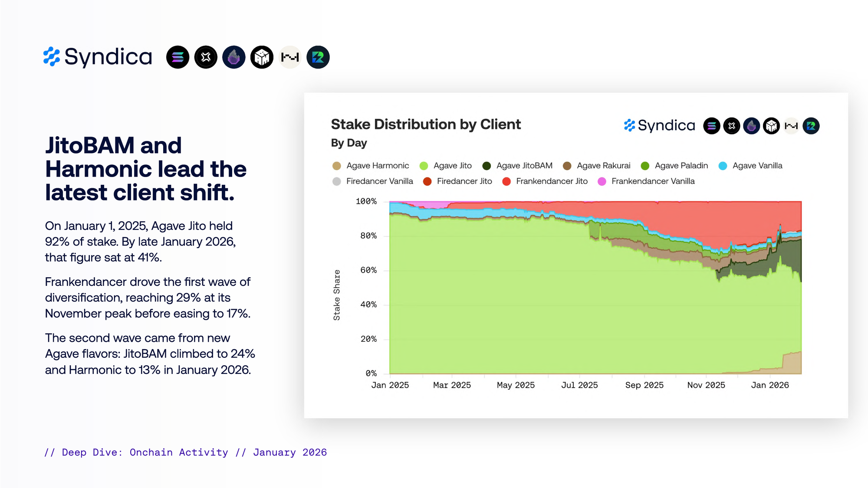
Task: Toggle the Agave Vanilla legend entry
Action: pos(757,166)
